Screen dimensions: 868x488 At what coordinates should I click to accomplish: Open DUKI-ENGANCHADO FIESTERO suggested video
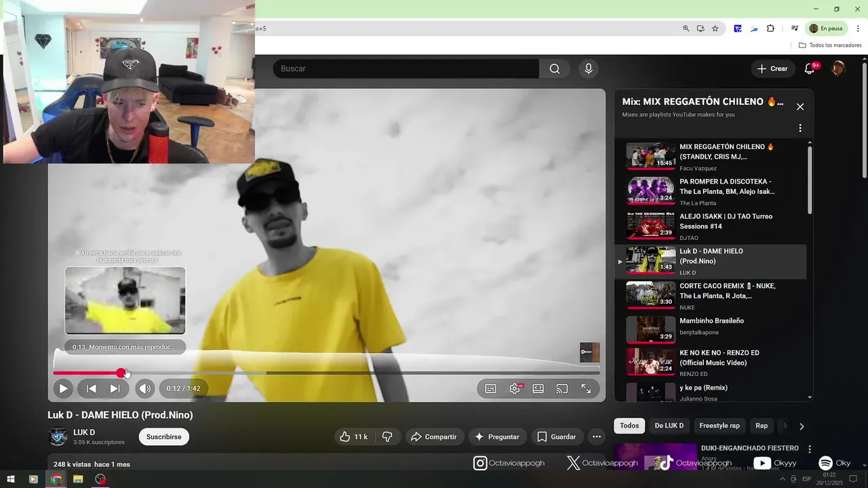click(750, 448)
